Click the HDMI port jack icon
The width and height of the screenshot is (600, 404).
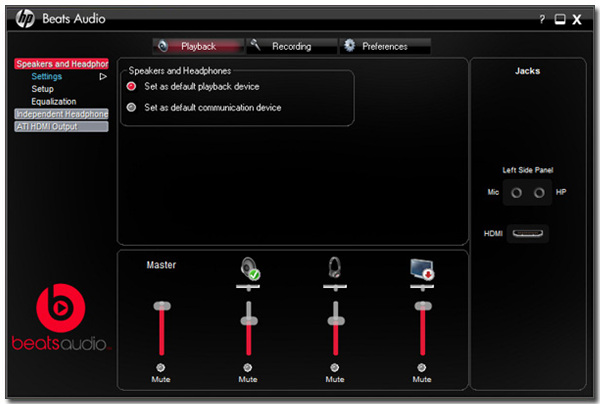[528, 233]
